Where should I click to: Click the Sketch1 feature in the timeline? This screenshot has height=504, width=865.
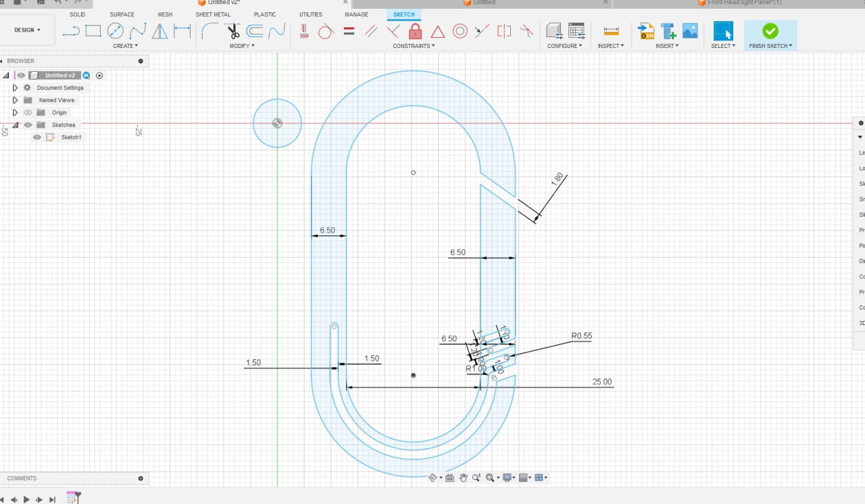[72, 498]
